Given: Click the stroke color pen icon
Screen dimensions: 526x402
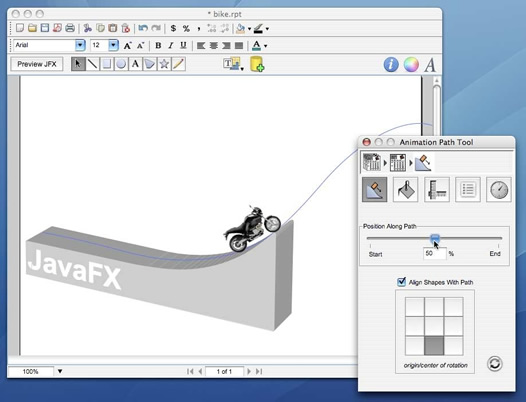Looking at the screenshot, I should coord(258,28).
